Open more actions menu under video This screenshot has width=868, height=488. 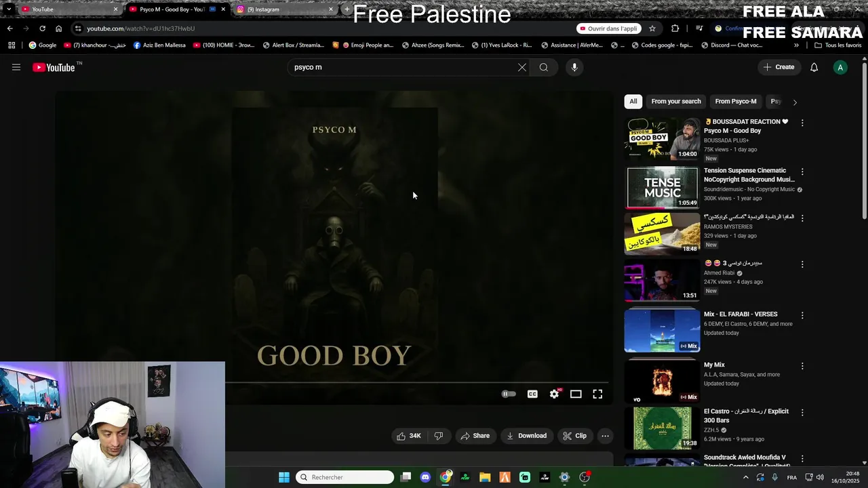(606, 436)
